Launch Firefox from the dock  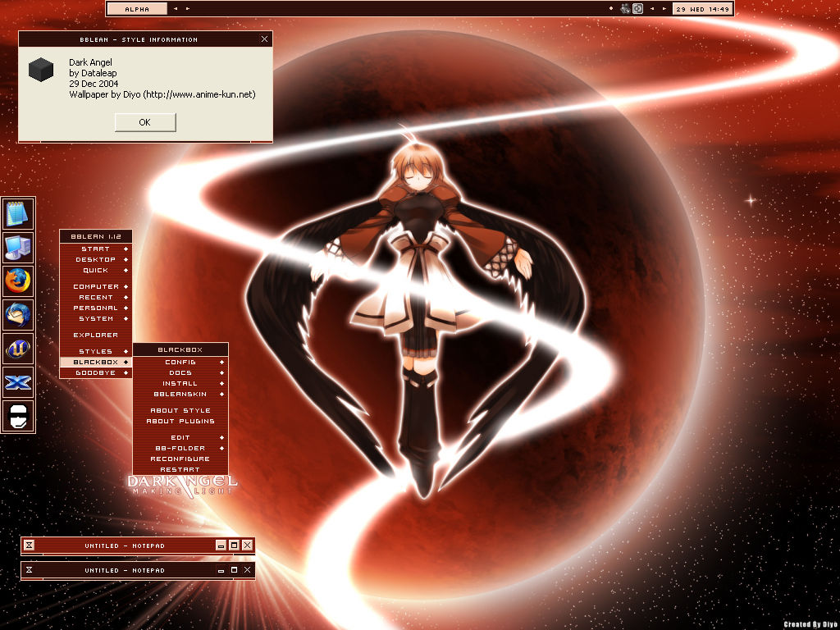point(18,281)
